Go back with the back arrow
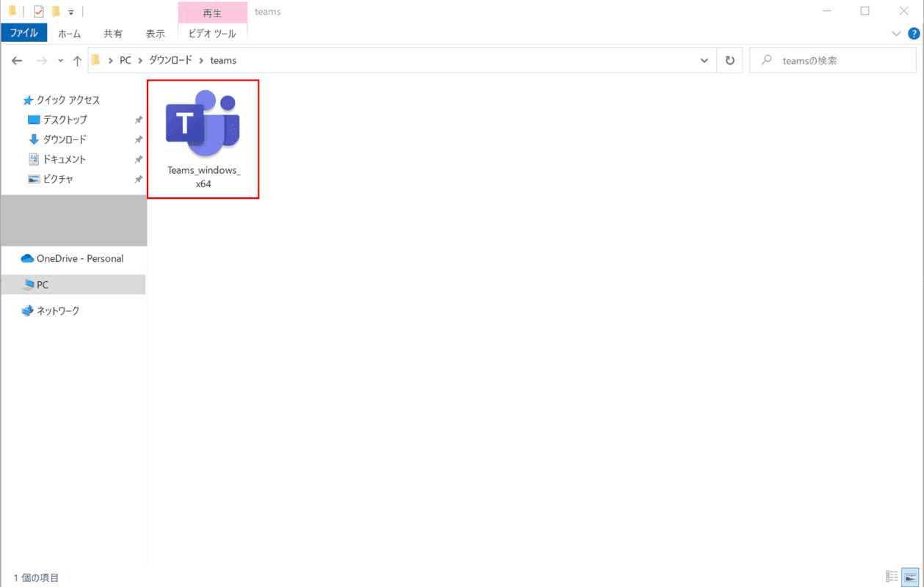 [18, 61]
